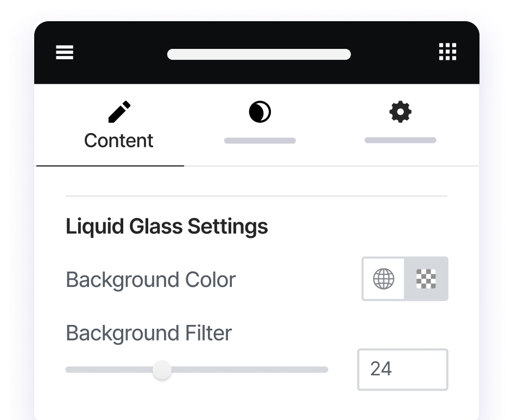
Task: Click the pencil icon above Content
Action: [x=119, y=112]
